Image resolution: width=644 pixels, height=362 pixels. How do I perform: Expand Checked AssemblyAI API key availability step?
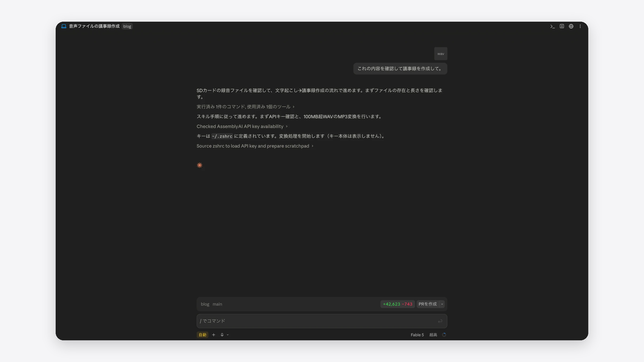coord(242,126)
